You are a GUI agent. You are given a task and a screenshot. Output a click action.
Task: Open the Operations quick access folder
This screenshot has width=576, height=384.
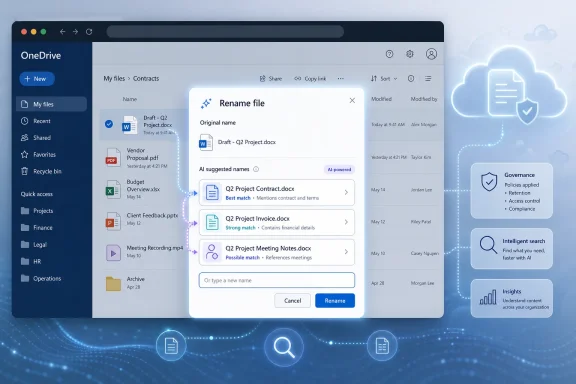[x=41, y=278]
